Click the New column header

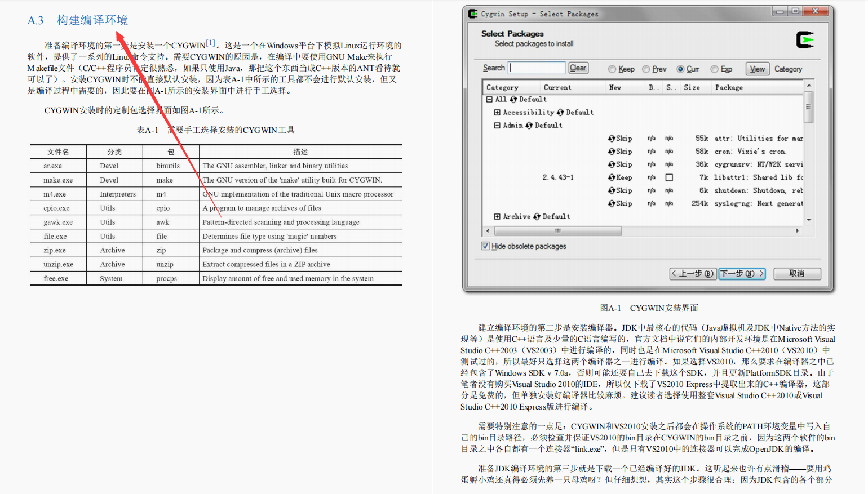tap(625, 87)
